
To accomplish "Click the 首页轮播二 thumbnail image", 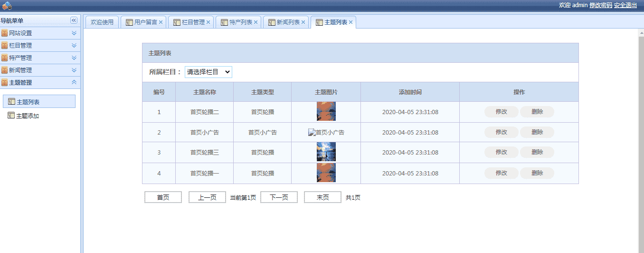I will tap(326, 111).
